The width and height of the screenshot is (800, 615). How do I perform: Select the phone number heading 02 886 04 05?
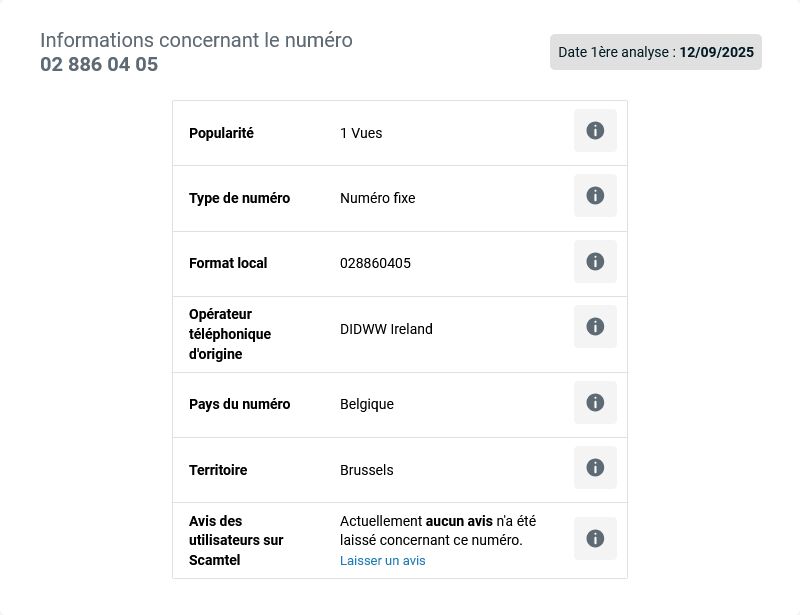[x=99, y=64]
